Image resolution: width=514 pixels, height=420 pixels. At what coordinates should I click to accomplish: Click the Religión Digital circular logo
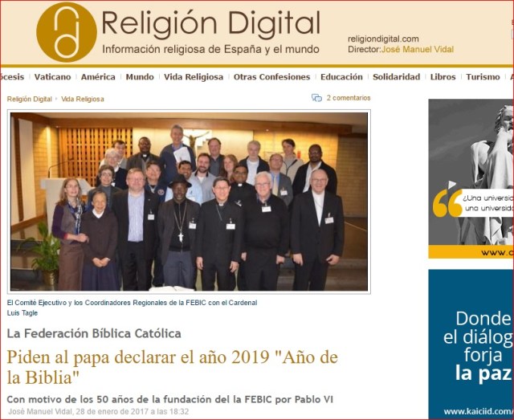coord(67,32)
